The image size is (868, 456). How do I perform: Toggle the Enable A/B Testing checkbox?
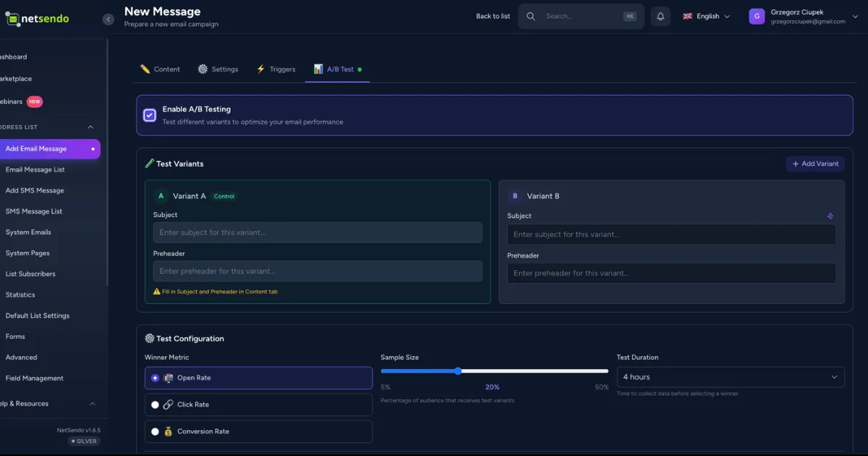[x=150, y=115]
